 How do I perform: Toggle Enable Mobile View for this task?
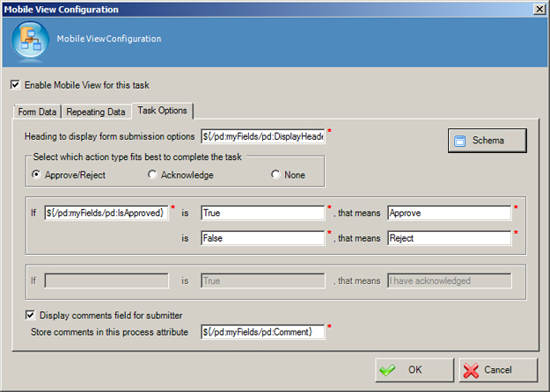point(15,85)
